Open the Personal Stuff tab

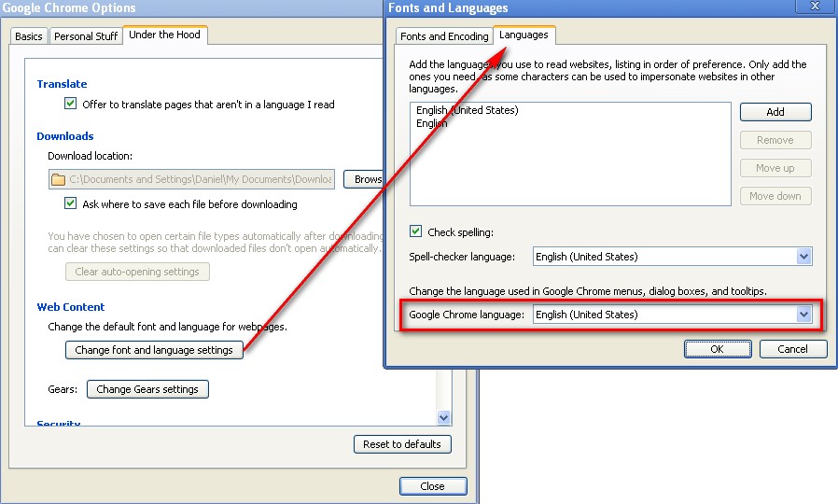pyautogui.click(x=86, y=36)
